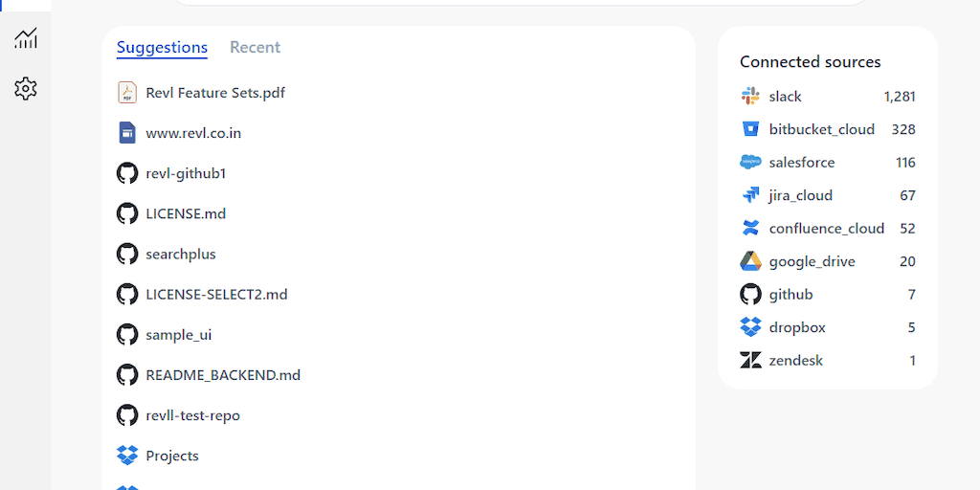Click the Confluence cloud source icon
The width and height of the screenshot is (980, 490).
(x=750, y=229)
